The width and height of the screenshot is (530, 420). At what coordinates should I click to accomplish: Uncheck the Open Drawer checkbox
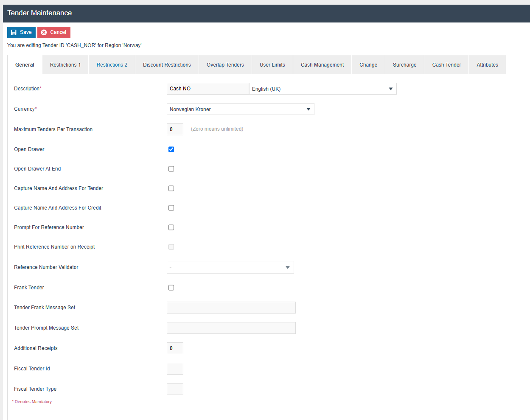coord(171,149)
